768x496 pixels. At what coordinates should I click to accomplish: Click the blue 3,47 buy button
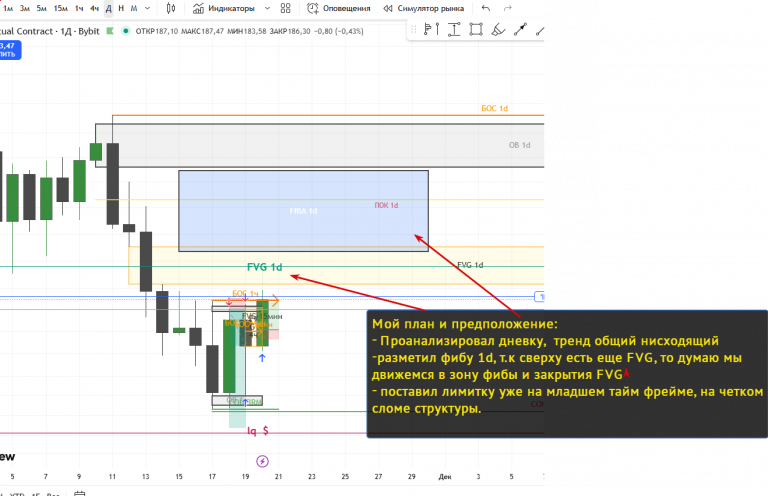point(9,50)
